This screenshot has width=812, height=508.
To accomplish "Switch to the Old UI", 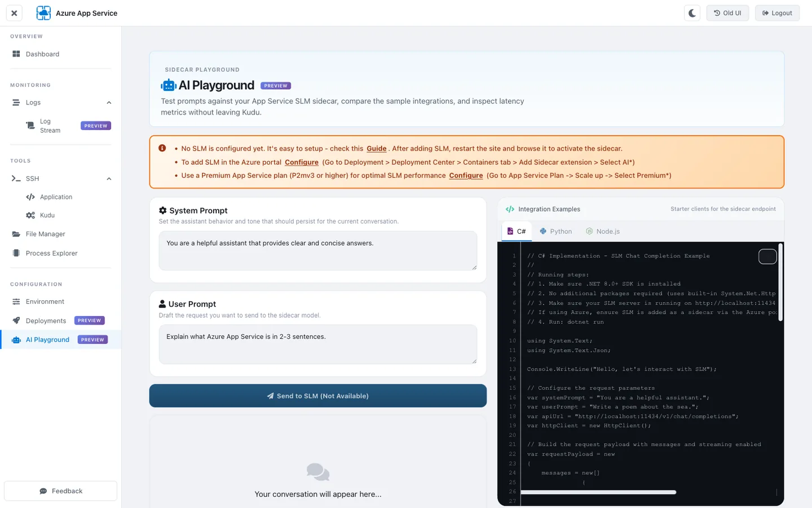I will 727,13.
